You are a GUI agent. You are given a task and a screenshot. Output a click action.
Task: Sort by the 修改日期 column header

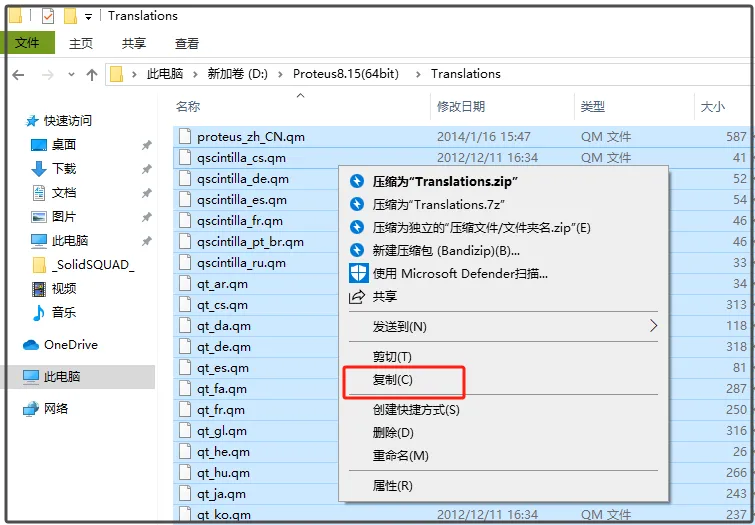click(x=503, y=106)
